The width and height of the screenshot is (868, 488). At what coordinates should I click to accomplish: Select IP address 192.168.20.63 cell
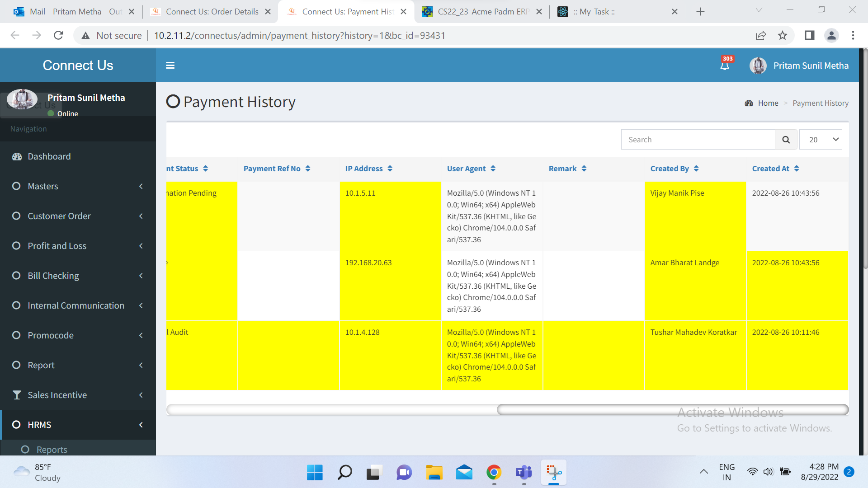pyautogui.click(x=390, y=286)
